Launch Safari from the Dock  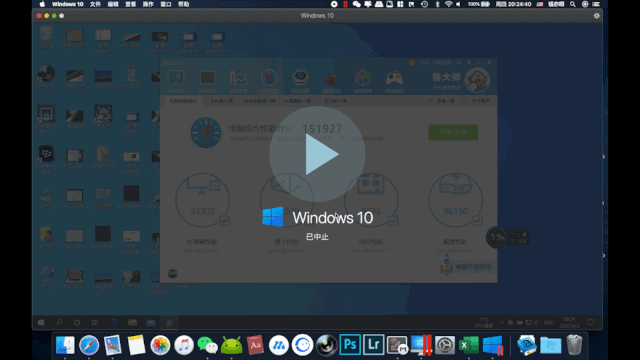click(x=89, y=345)
